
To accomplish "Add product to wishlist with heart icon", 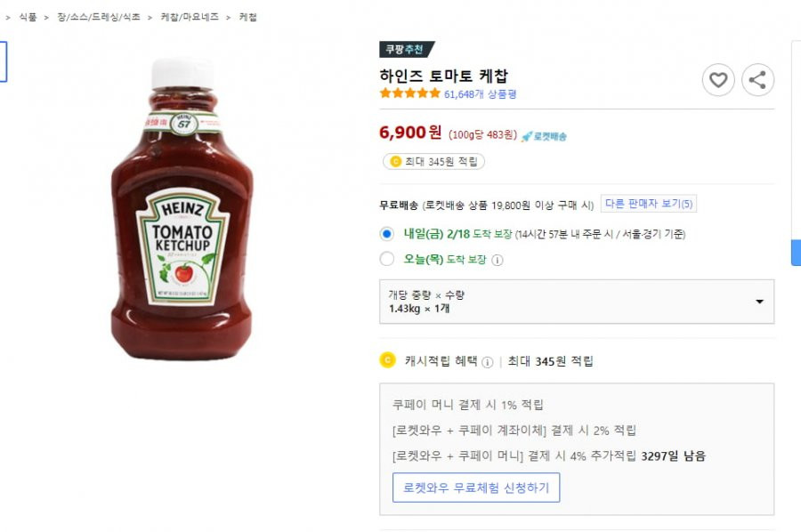I will [x=718, y=80].
